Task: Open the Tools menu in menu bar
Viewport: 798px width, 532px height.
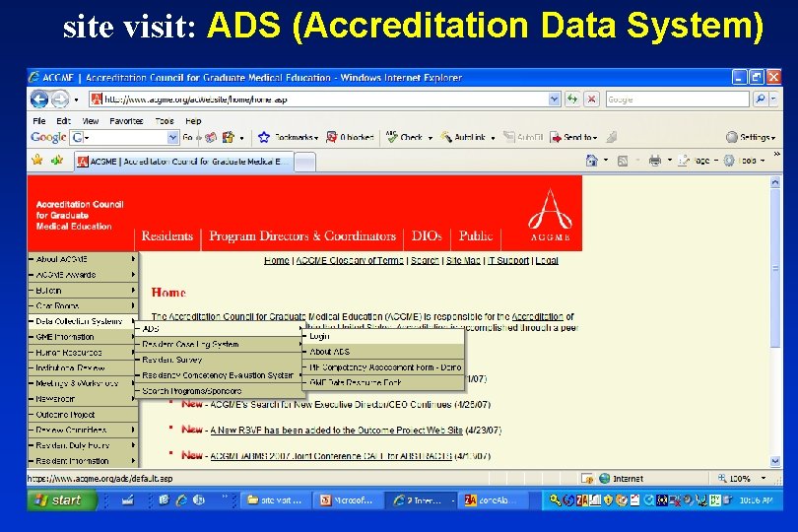Action: pyautogui.click(x=165, y=121)
